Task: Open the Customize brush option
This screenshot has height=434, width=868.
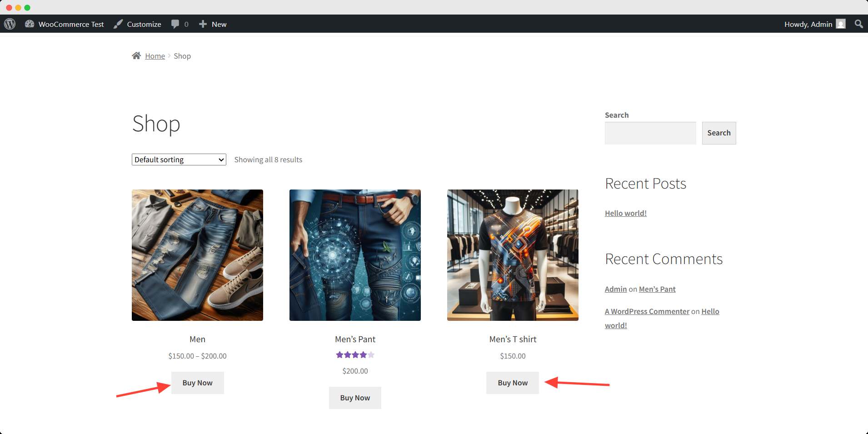Action: coord(137,24)
